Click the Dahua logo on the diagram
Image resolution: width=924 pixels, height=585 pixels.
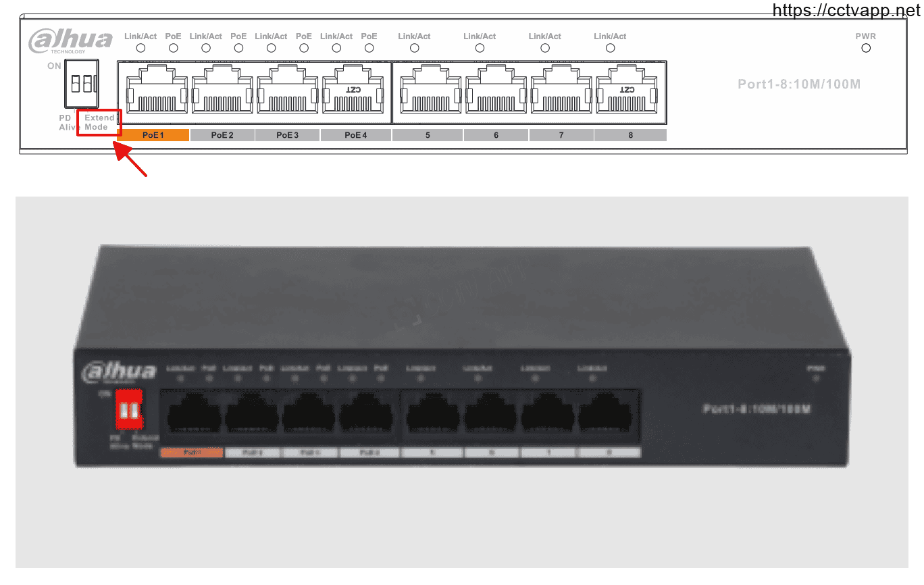[x=70, y=41]
